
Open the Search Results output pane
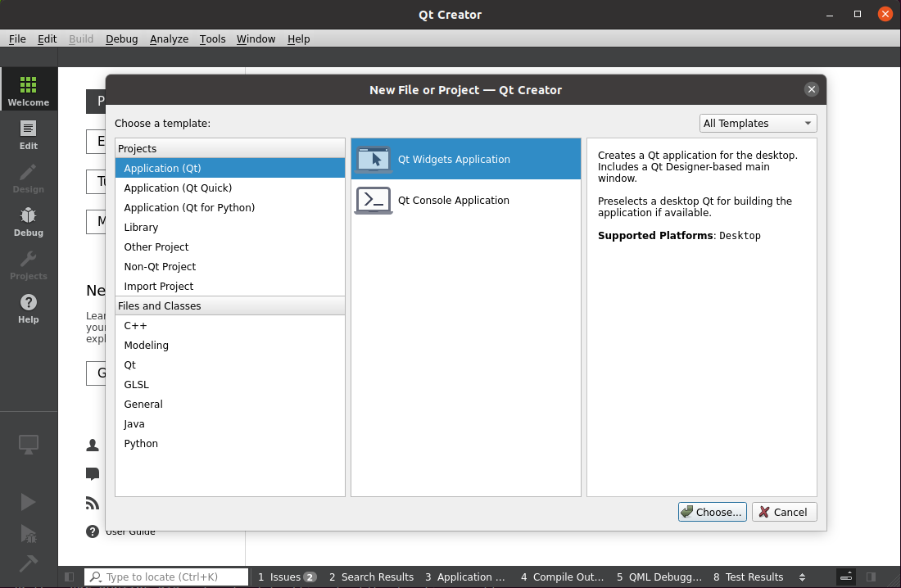click(371, 577)
